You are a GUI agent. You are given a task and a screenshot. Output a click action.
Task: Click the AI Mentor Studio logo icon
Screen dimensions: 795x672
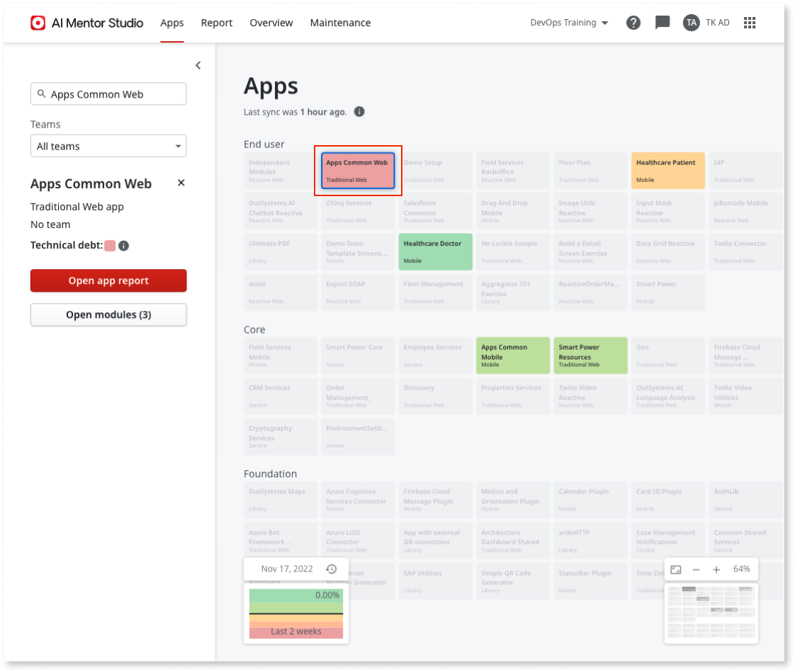coord(38,22)
